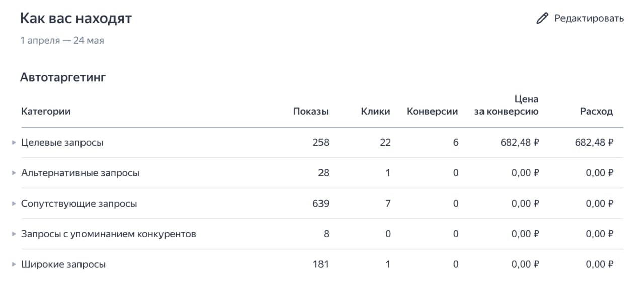Select the Сопутствующие запросы category label
The height and width of the screenshot is (285, 644).
click(x=79, y=204)
